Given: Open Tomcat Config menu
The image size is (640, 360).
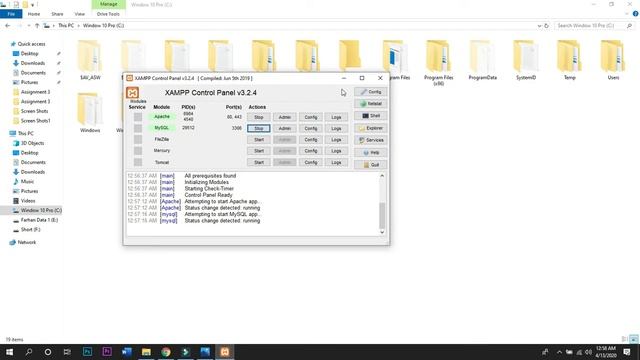Looking at the screenshot, I should [x=311, y=162].
